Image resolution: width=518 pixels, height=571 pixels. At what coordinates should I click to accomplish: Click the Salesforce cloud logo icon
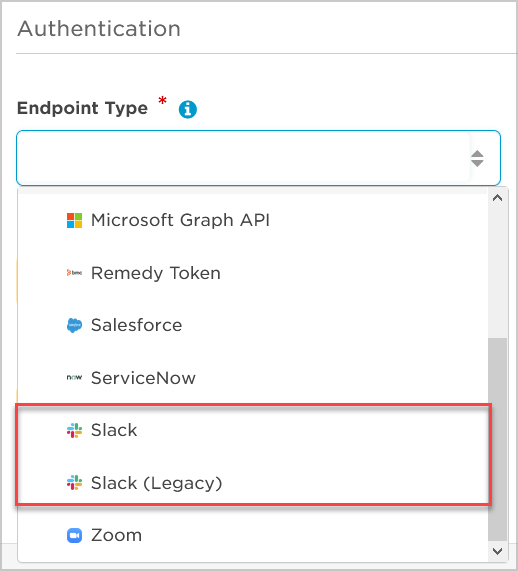[x=74, y=325]
